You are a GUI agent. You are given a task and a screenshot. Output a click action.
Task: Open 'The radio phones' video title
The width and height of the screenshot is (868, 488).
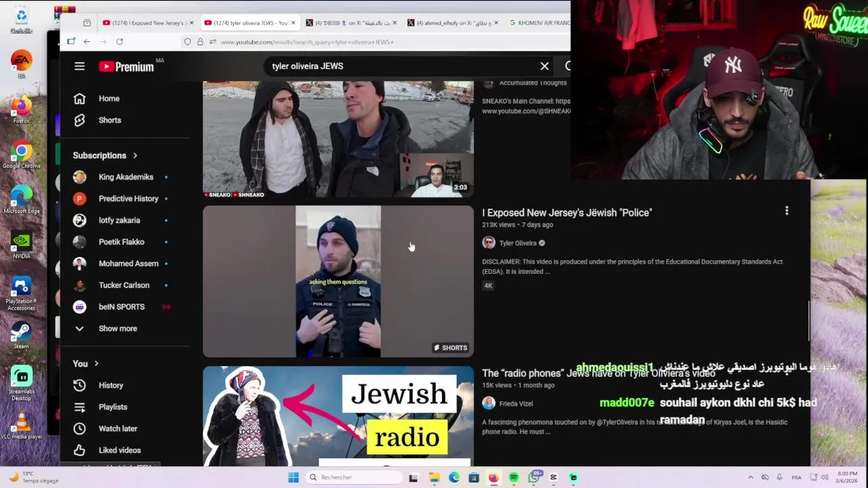[599, 373]
